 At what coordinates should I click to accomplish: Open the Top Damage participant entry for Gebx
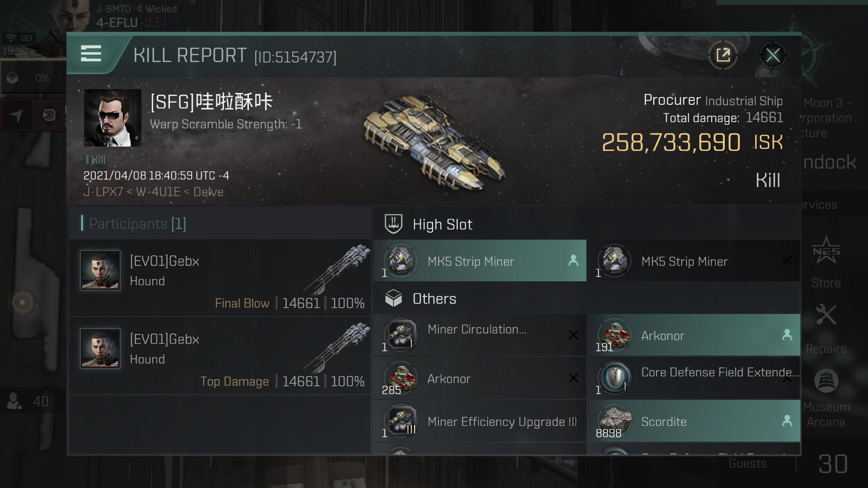(220, 356)
